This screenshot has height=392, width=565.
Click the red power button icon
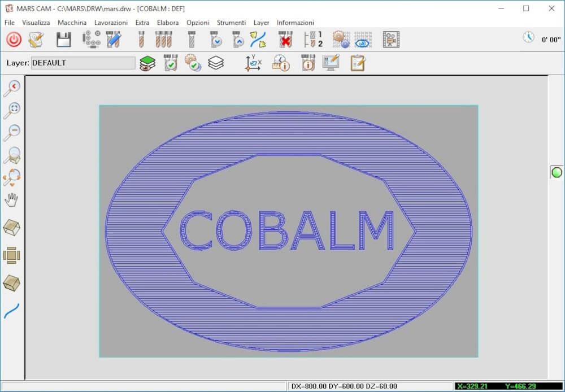(14, 40)
